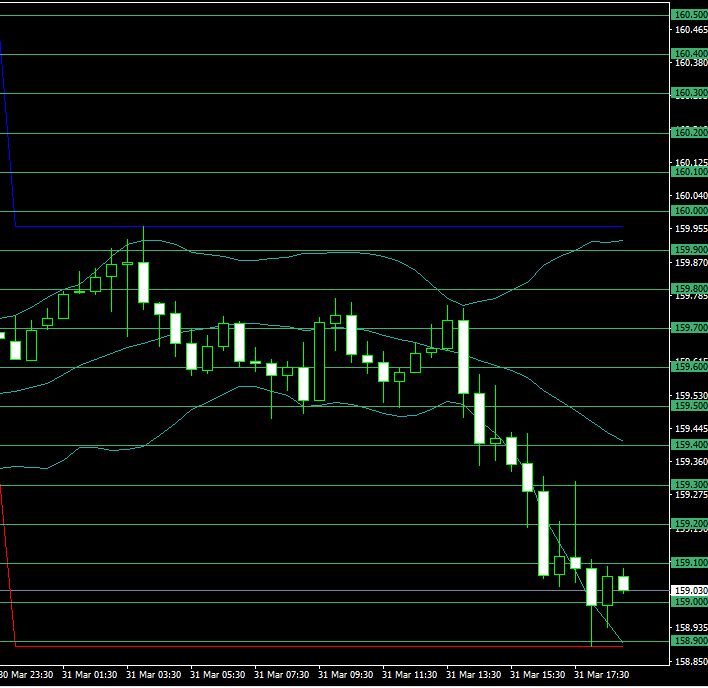Select the blue horizontal resistance line
This screenshot has width=708, height=688.
tap(300, 226)
